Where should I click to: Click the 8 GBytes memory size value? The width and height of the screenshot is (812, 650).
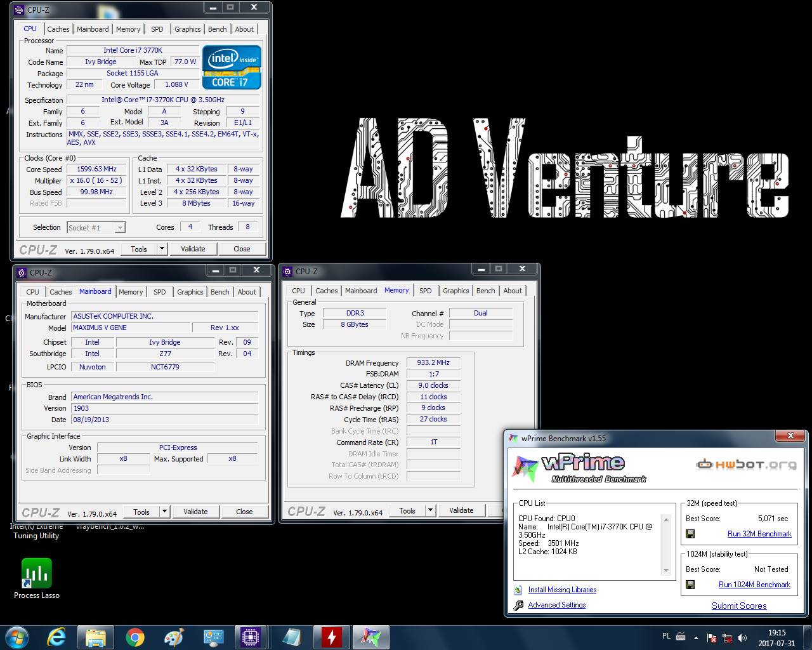coord(355,324)
